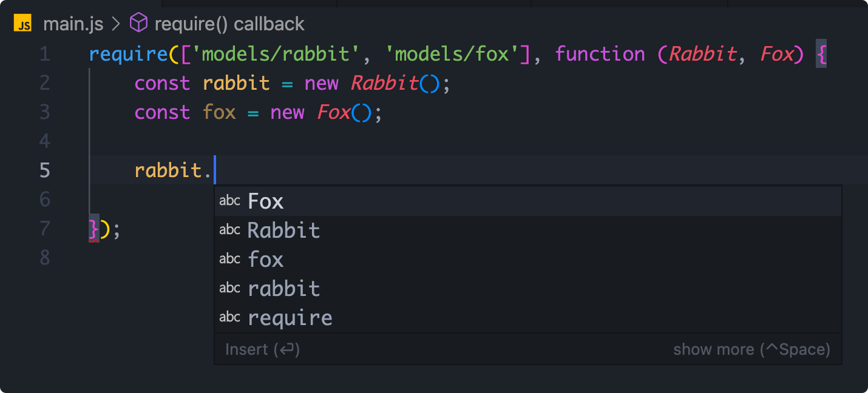Click the closing brace on line 7
The image size is (868, 393).
point(93,229)
